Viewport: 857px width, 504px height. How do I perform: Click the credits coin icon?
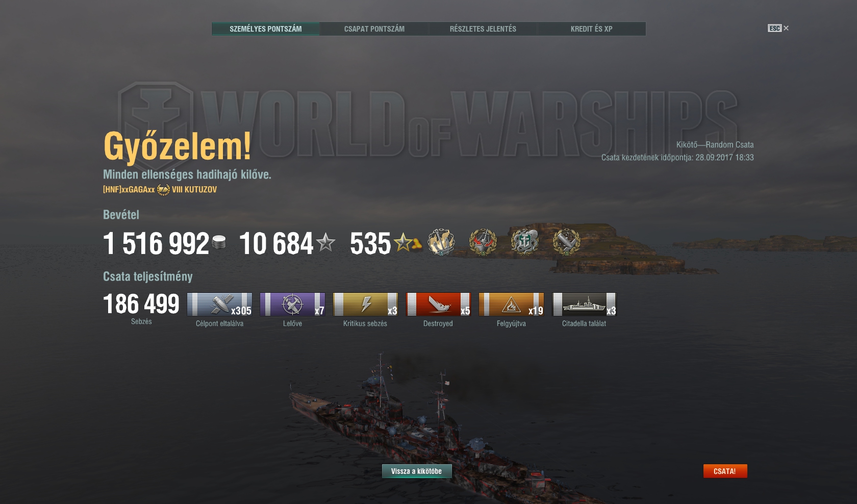pyautogui.click(x=219, y=242)
